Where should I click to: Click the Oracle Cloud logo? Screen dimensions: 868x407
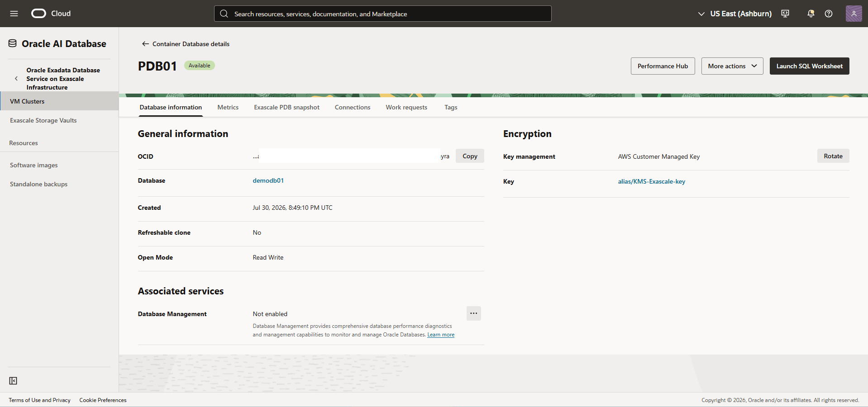click(51, 14)
